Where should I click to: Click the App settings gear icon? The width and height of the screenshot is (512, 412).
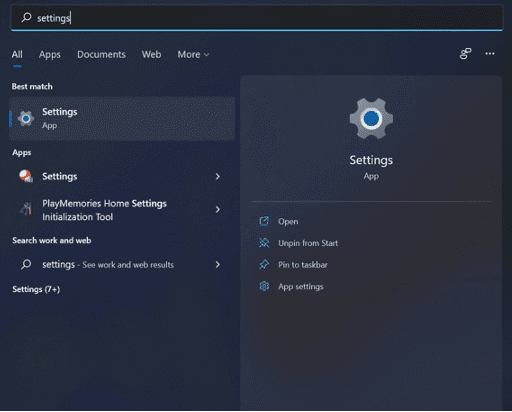pos(264,286)
